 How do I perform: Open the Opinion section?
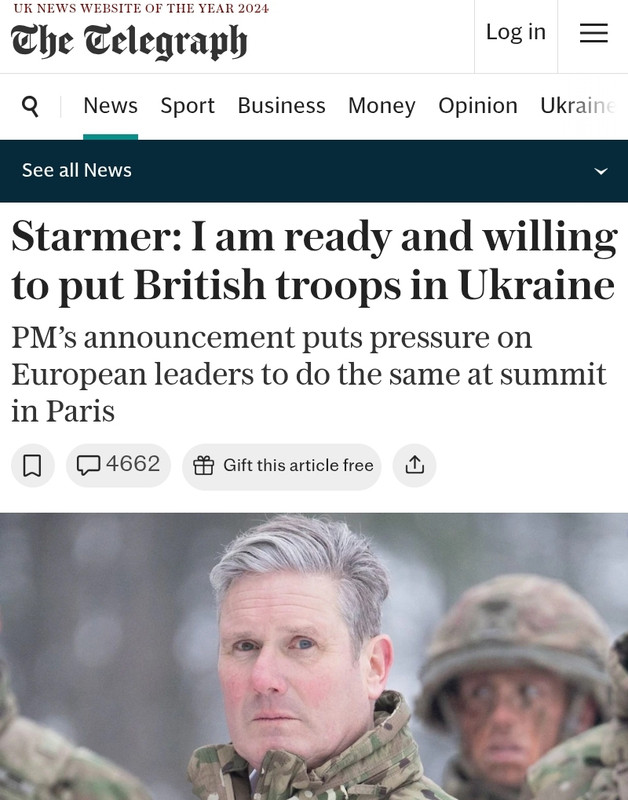point(478,106)
